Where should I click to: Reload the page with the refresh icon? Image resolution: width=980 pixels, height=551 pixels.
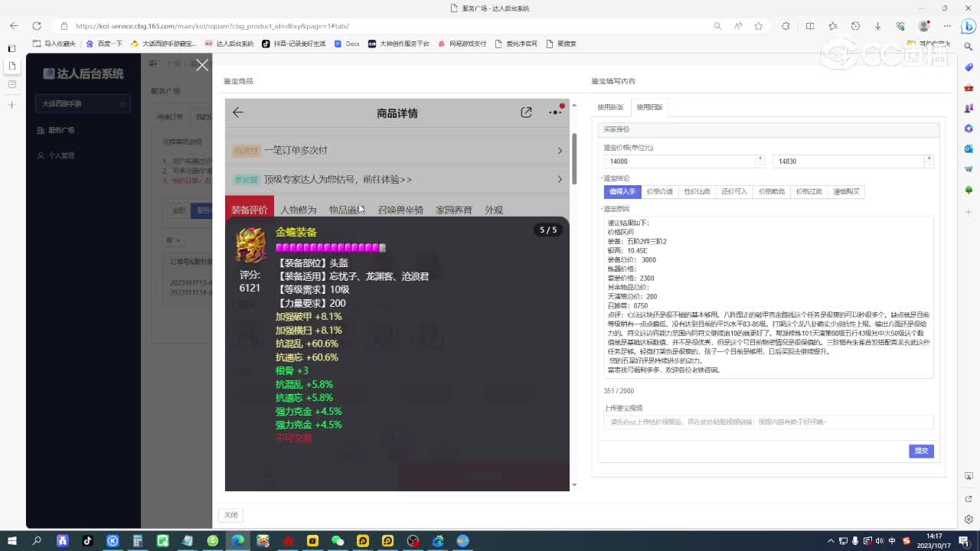35,26
